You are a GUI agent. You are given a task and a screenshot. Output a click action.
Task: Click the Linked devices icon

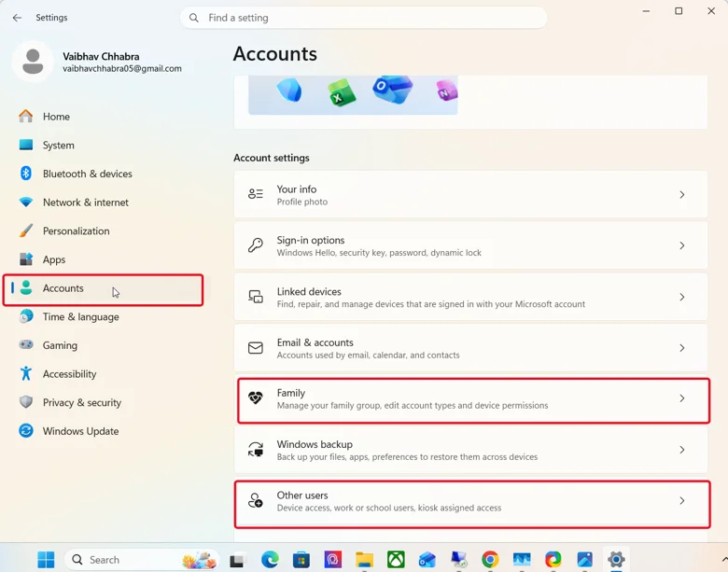click(256, 297)
